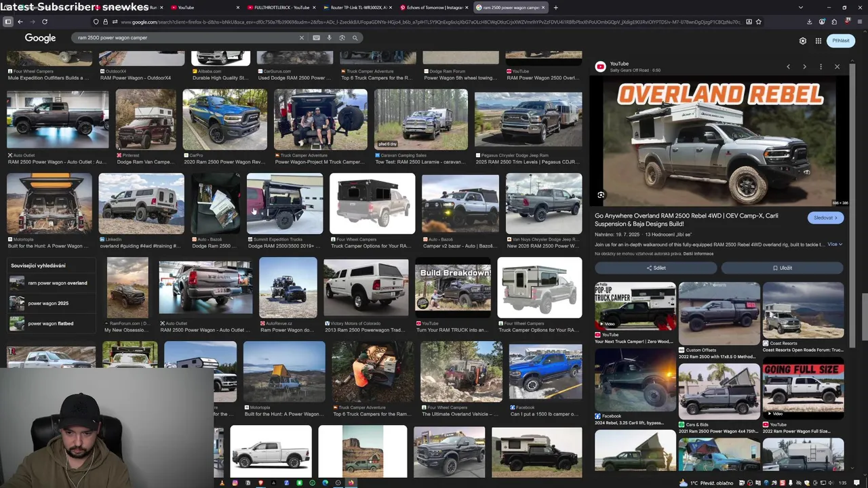Start voice search via microphone icon
The image size is (868, 488).
[x=329, y=38]
